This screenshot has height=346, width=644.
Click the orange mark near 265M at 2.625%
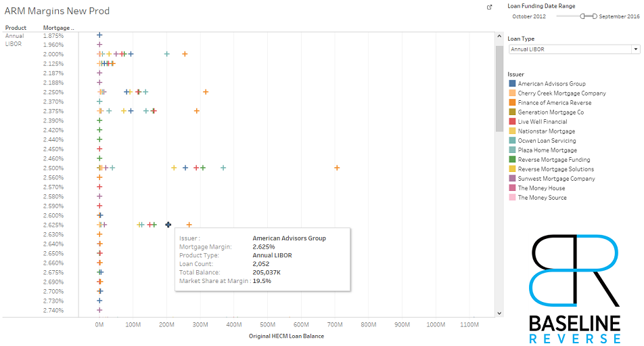[189, 224]
